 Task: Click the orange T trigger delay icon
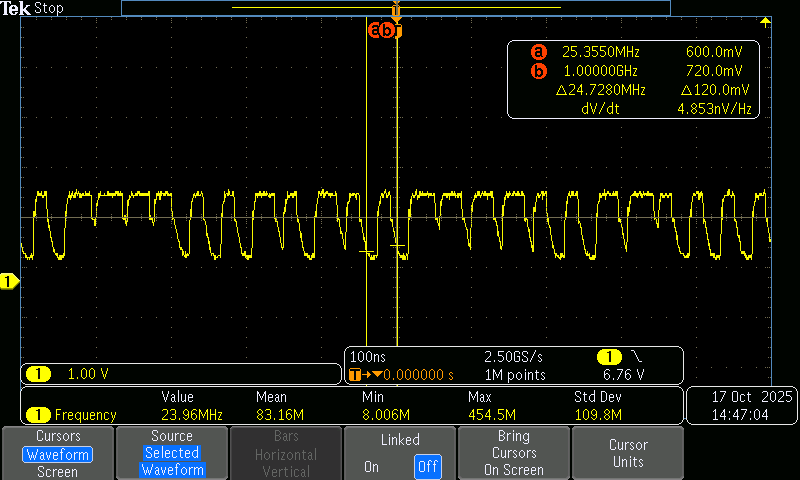coord(355,375)
